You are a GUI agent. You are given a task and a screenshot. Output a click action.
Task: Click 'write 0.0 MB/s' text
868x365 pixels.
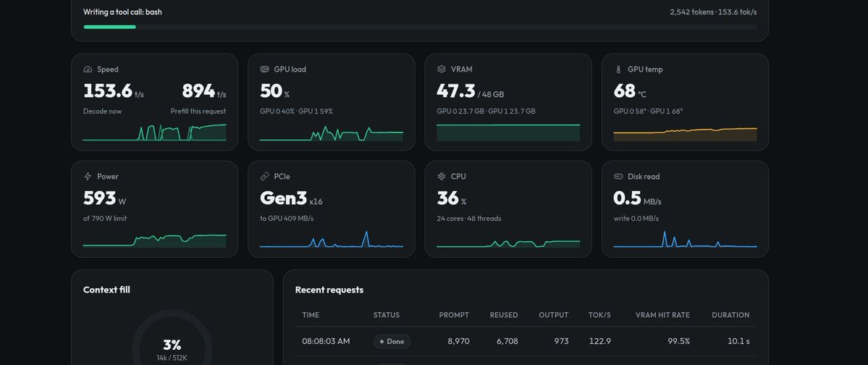pos(636,218)
